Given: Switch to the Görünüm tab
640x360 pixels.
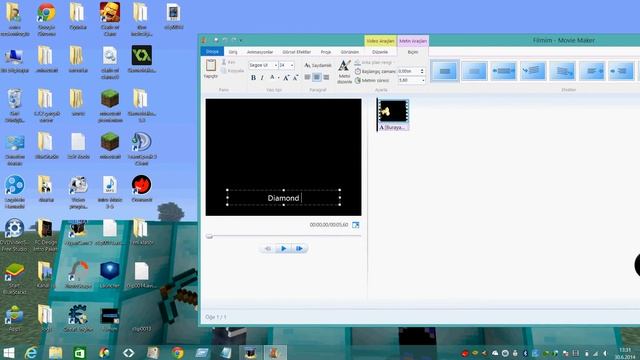Looking at the screenshot, I should (x=350, y=52).
